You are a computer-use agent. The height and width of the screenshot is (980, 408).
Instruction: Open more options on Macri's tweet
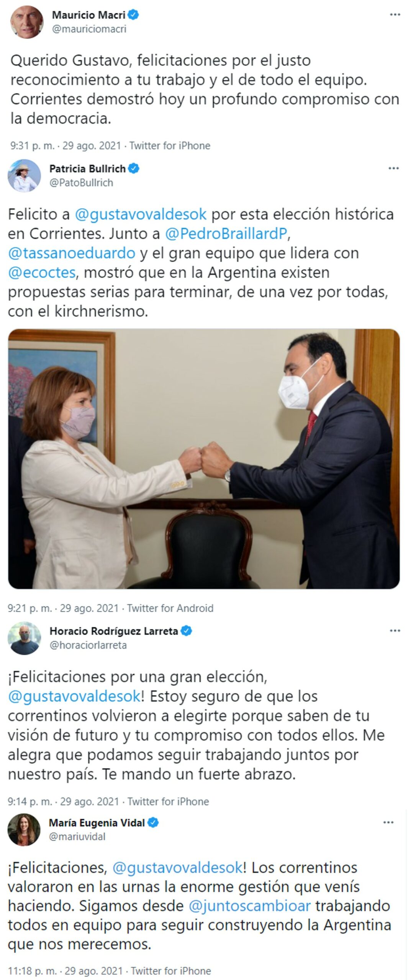[x=395, y=15]
